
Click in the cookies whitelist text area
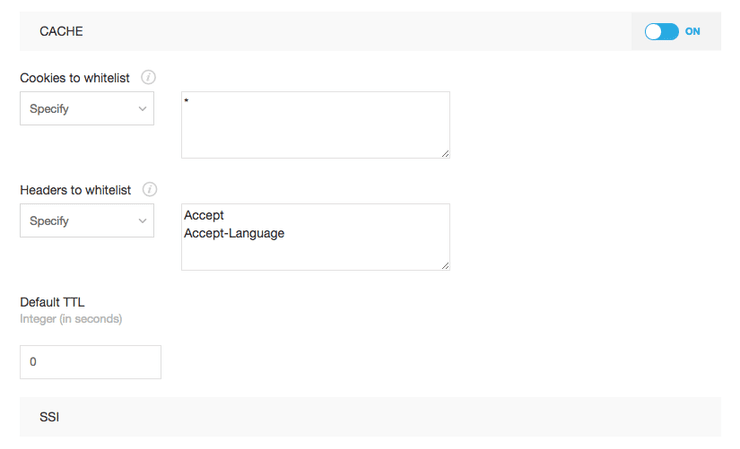pyautogui.click(x=316, y=125)
